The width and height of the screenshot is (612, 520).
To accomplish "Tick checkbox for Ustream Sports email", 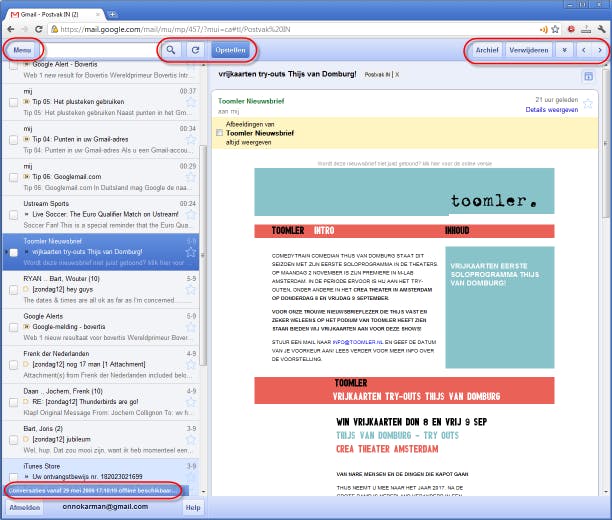I will pos(13,215).
